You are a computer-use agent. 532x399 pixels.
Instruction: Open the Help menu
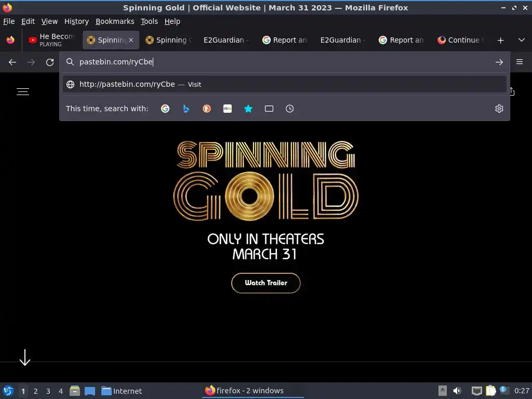172,21
